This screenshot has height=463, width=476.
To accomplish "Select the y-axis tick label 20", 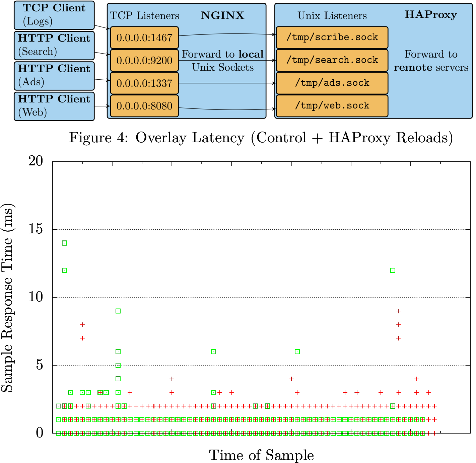I will point(36,161).
